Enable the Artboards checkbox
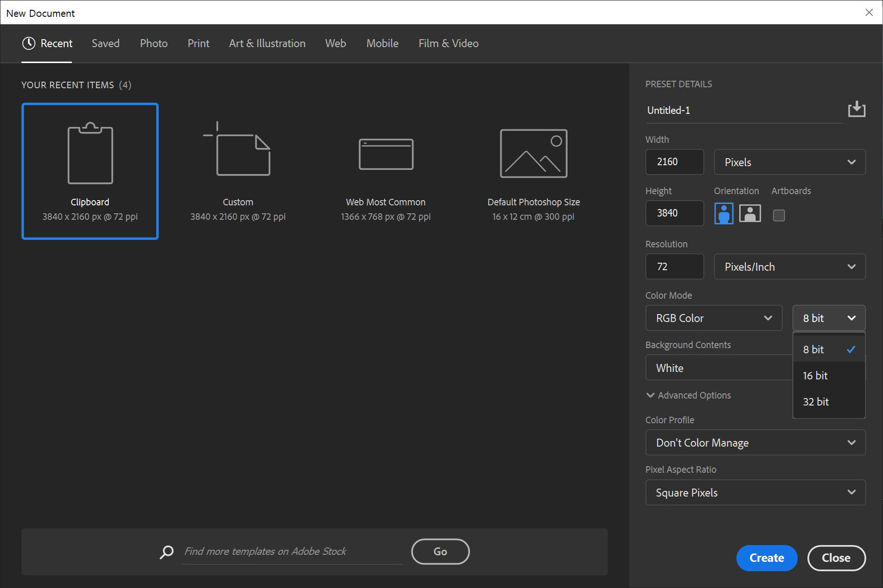This screenshot has height=588, width=883. tap(779, 215)
